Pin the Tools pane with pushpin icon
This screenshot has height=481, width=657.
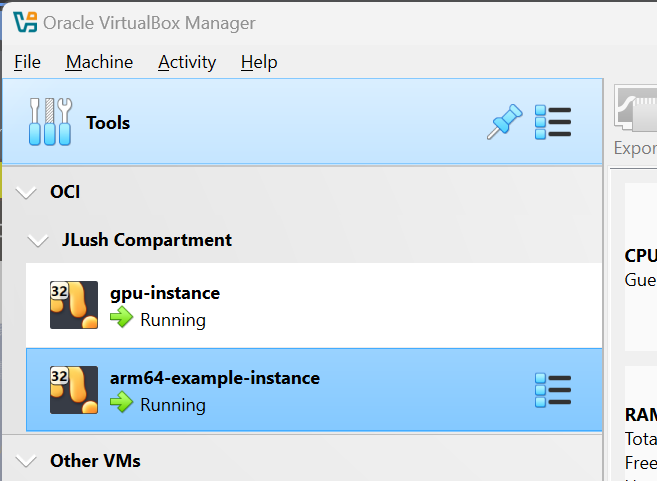pyautogui.click(x=505, y=123)
